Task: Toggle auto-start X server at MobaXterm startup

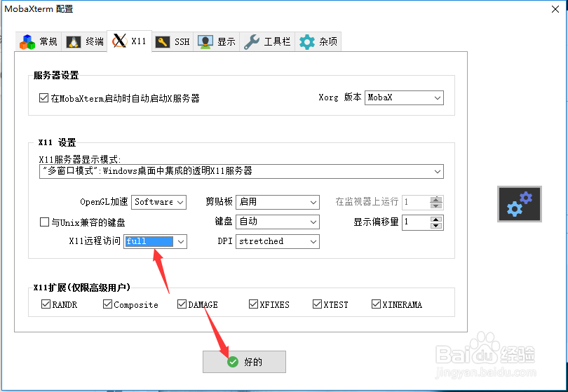Action: tap(44, 97)
